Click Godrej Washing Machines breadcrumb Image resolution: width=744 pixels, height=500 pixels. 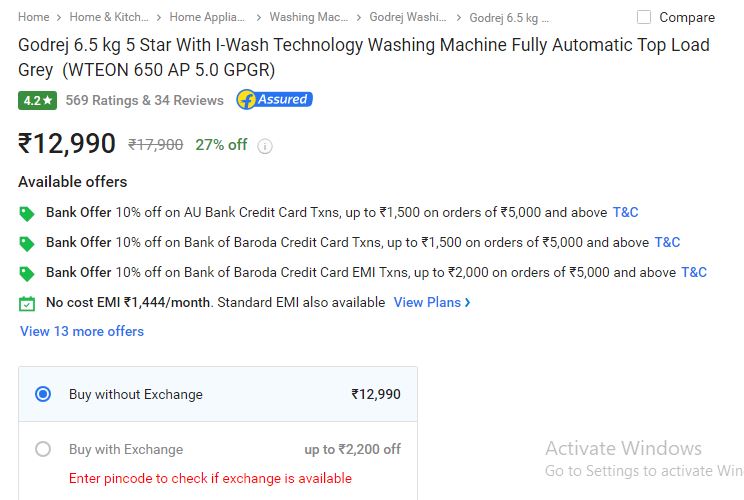pyautogui.click(x=408, y=17)
